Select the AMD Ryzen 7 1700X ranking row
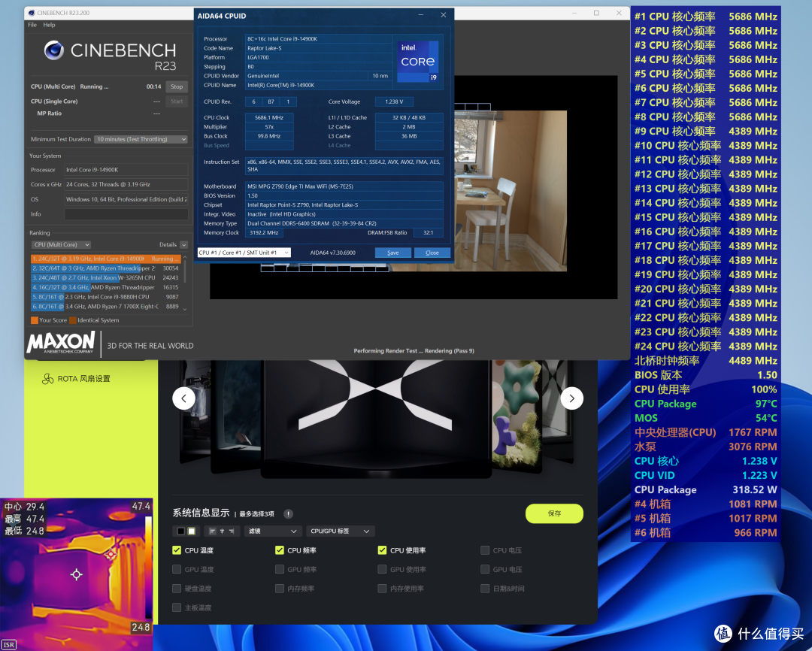The height and width of the screenshot is (651, 812). tap(106, 307)
